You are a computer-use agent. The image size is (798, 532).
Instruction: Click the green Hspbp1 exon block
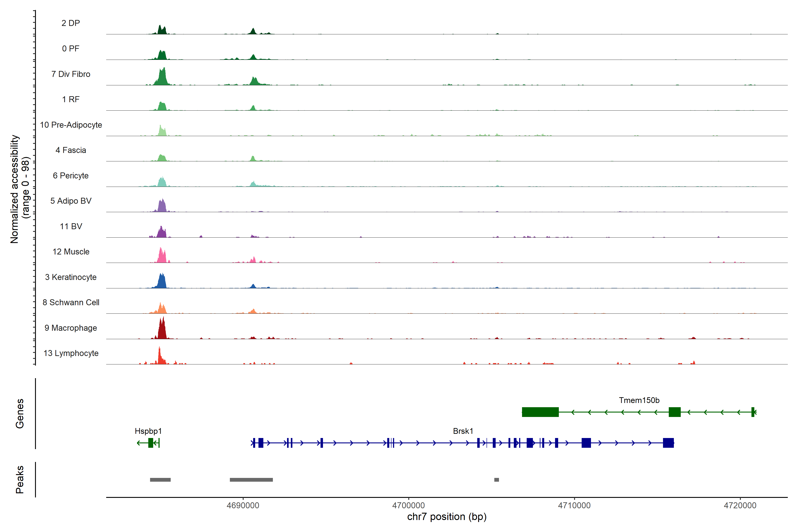pyautogui.click(x=151, y=443)
